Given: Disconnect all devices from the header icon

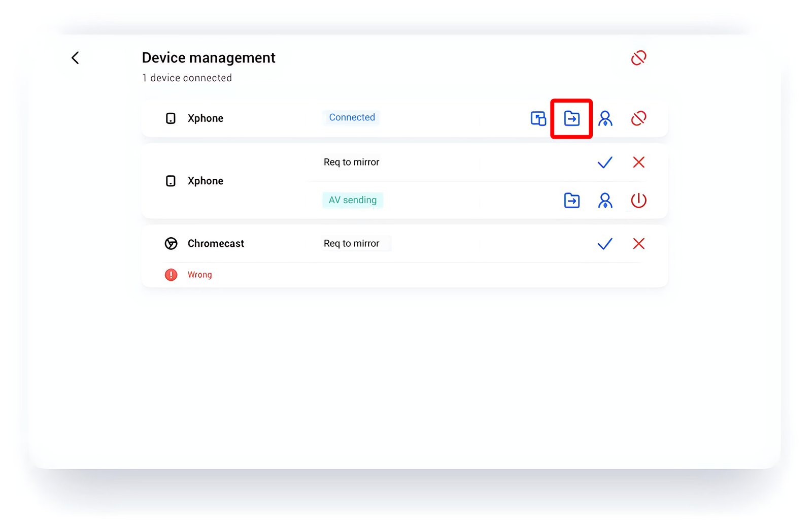Looking at the screenshot, I should tap(638, 58).
